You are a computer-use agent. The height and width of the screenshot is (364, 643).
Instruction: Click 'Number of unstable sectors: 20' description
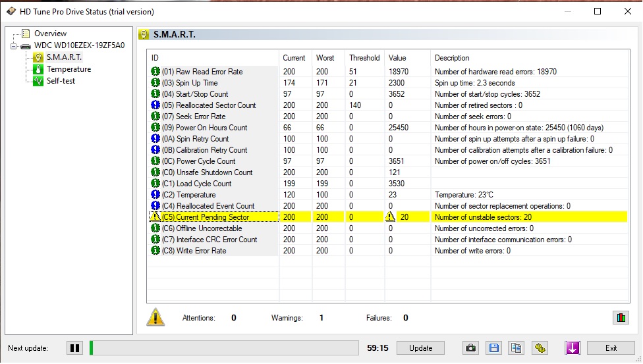click(x=483, y=217)
